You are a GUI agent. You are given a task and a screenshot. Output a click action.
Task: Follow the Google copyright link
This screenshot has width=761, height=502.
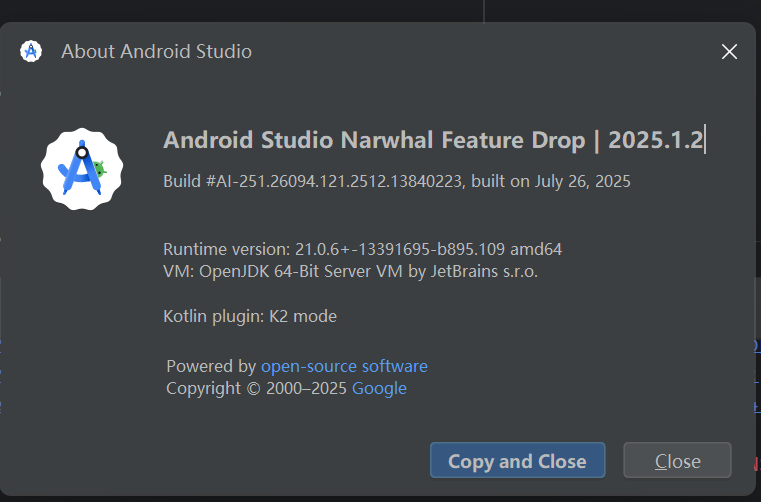tap(379, 388)
